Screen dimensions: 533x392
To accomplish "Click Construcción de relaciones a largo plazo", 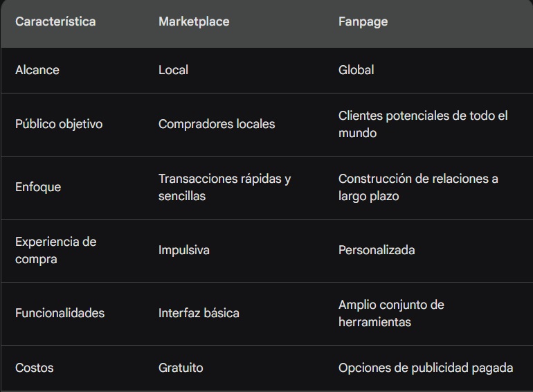I will (x=418, y=187).
